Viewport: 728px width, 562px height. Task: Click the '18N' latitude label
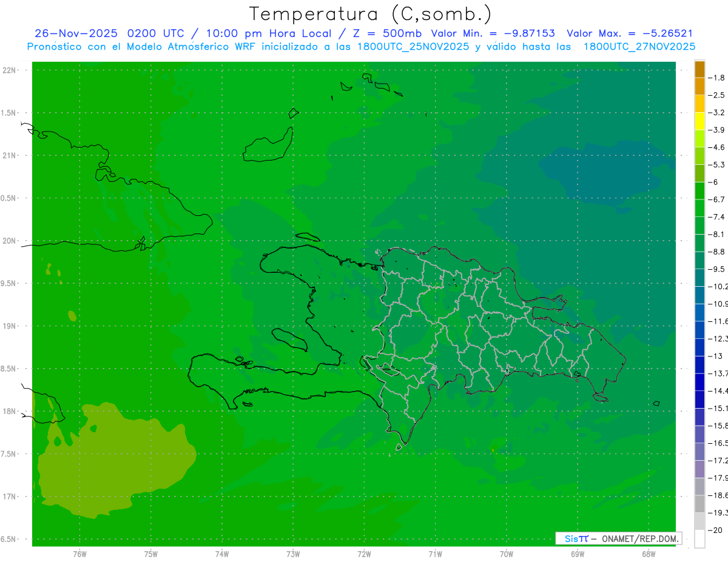9,411
